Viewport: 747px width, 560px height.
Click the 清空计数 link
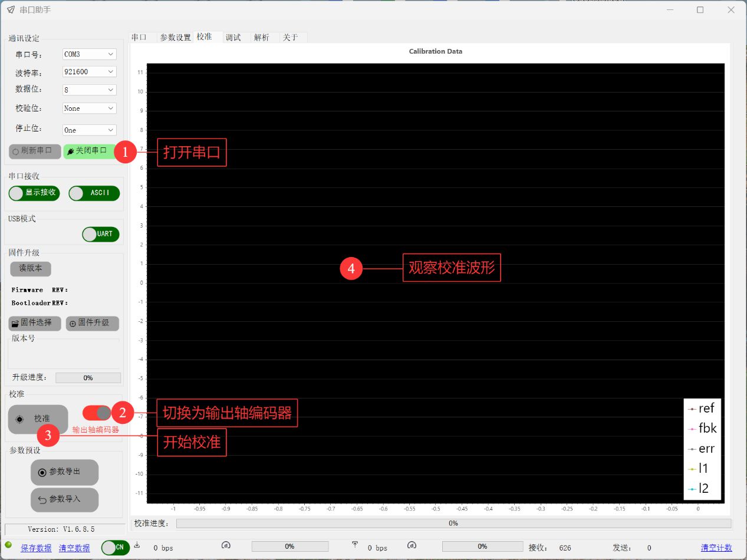click(x=716, y=548)
